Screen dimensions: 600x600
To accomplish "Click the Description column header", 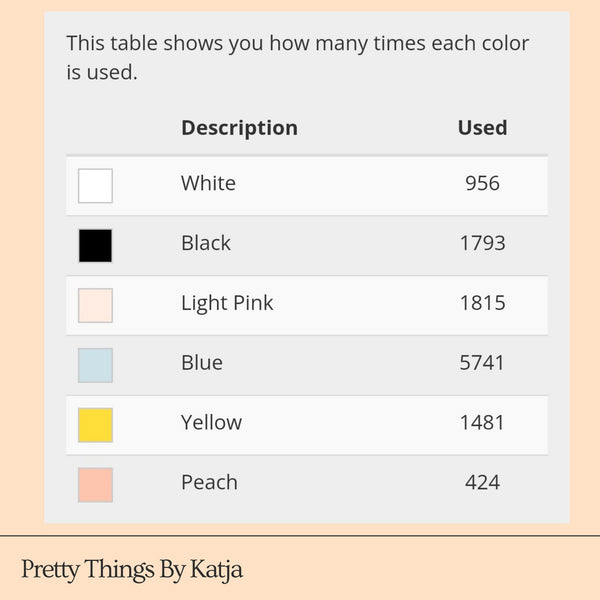I will [x=239, y=128].
